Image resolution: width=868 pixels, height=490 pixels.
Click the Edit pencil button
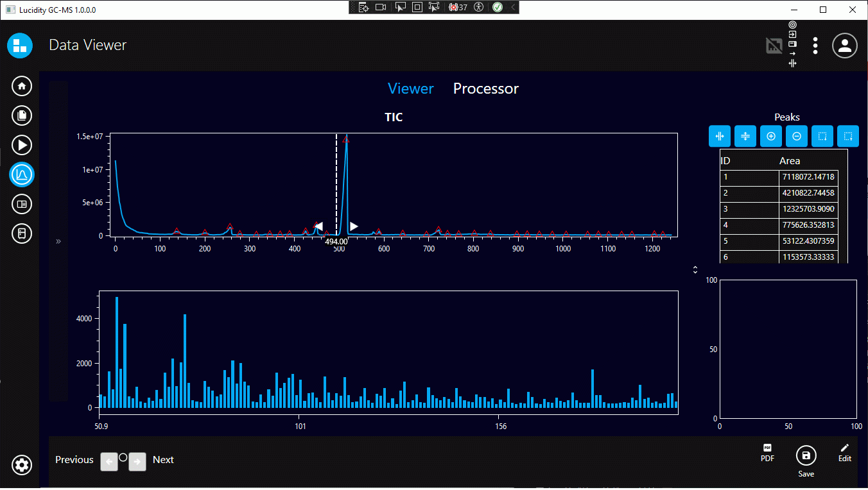844,453
